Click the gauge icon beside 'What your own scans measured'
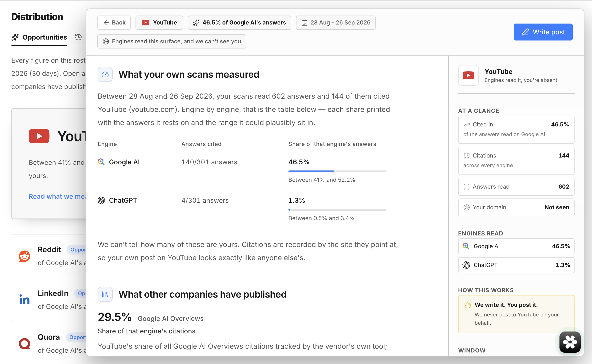Screen dimensions: 592x364 pos(105,74)
